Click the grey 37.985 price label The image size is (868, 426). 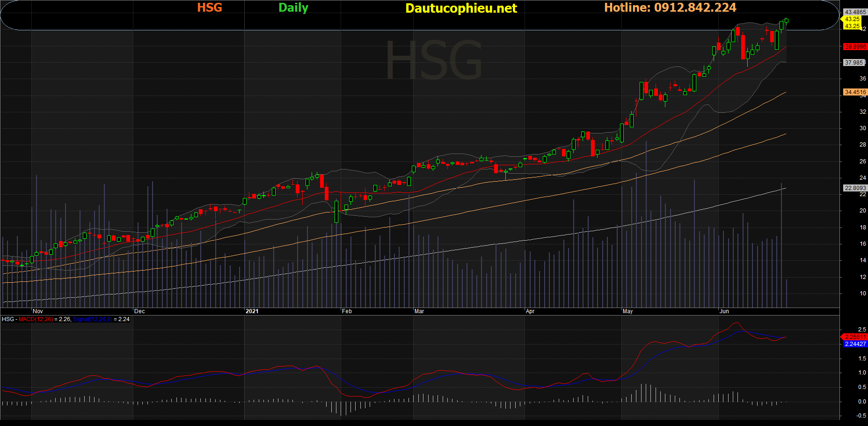tap(854, 63)
